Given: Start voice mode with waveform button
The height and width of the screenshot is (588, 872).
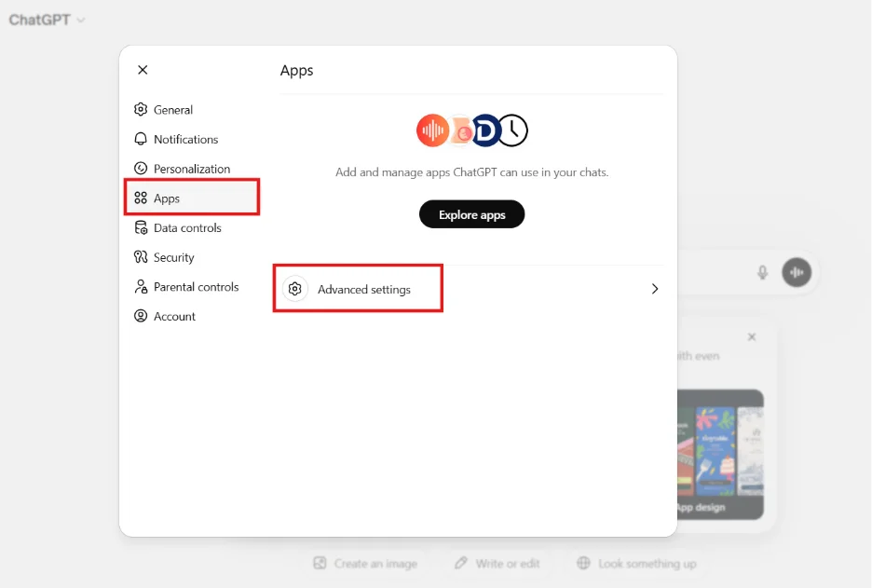Looking at the screenshot, I should 797,272.
